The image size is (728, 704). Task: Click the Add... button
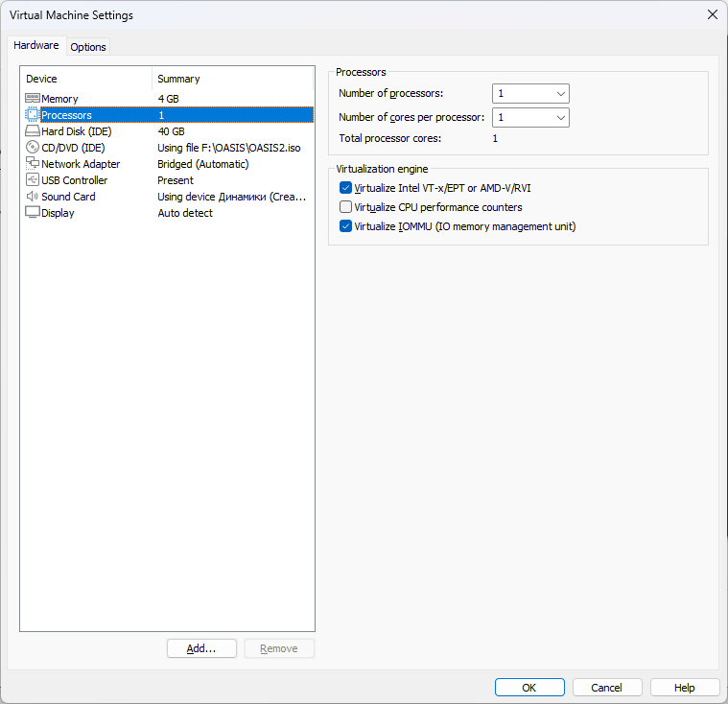pos(201,648)
